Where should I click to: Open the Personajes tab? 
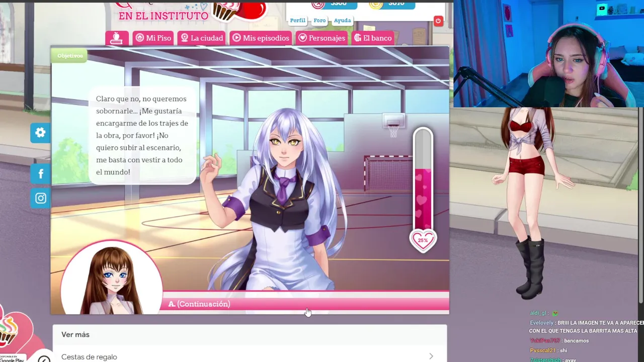pos(321,38)
